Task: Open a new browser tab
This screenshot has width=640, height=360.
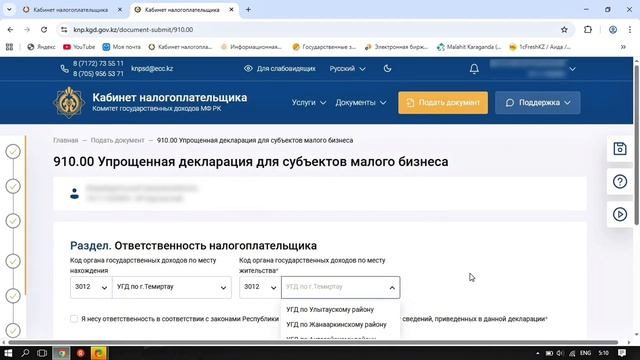Action: [x=248, y=9]
